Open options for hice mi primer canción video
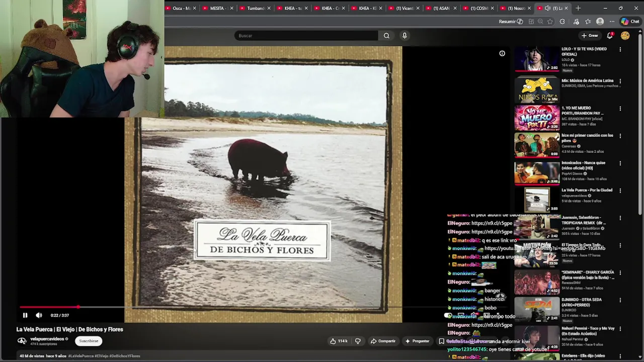Screen dimensions: 644x362 (x=620, y=136)
